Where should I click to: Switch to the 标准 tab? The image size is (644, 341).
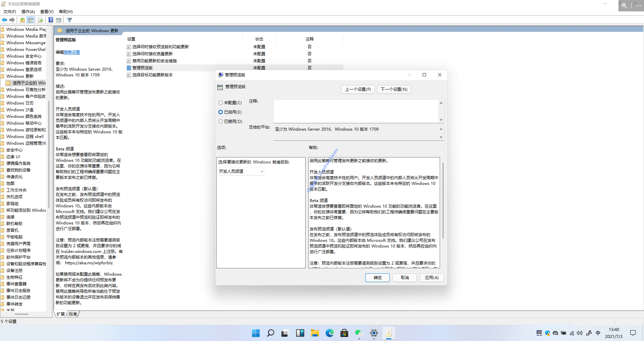[73, 314]
